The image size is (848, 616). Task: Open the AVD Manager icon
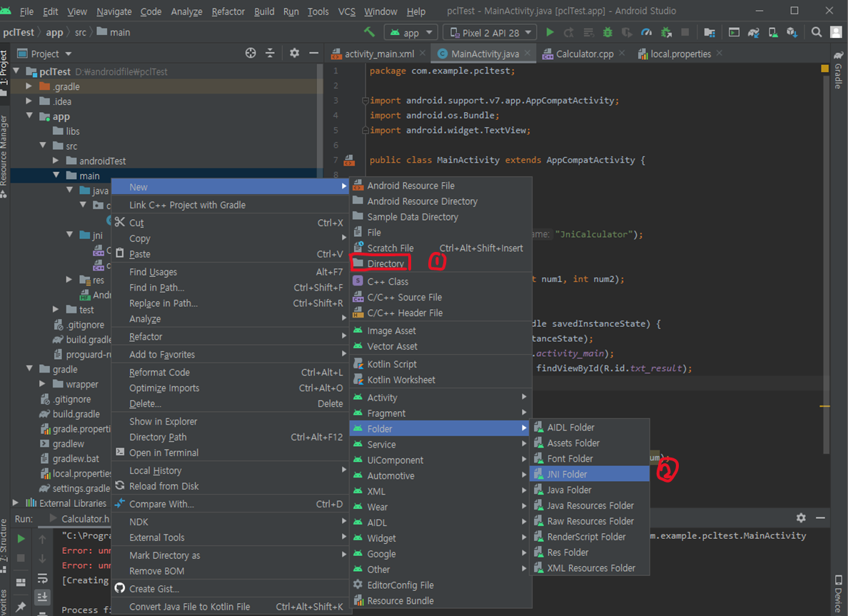(773, 32)
